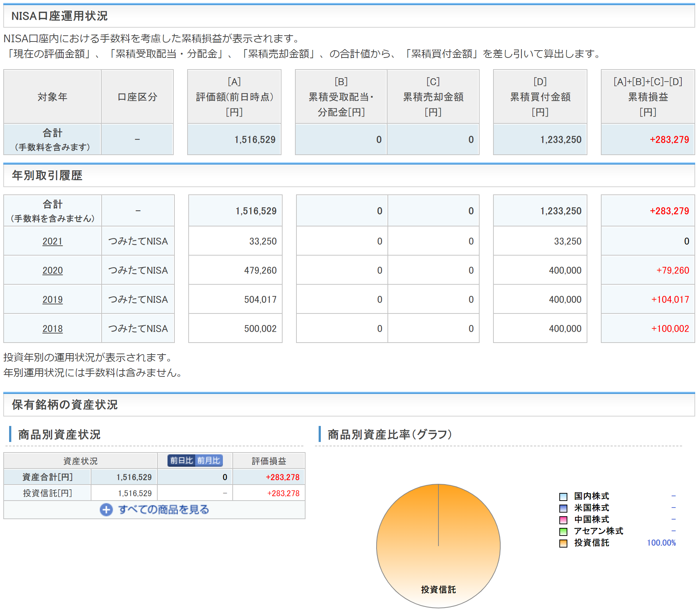Click the アセアン株式 green legend icon
697x616 pixels.
coord(563,532)
